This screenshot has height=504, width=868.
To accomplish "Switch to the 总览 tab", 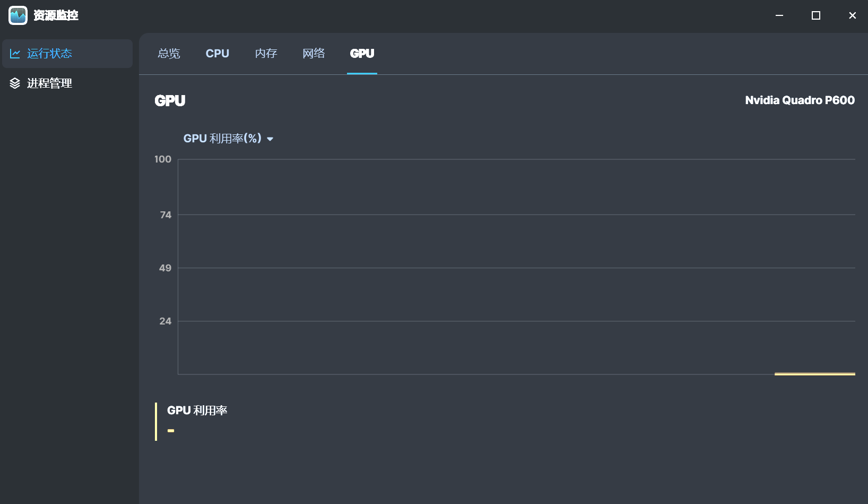I will point(169,54).
